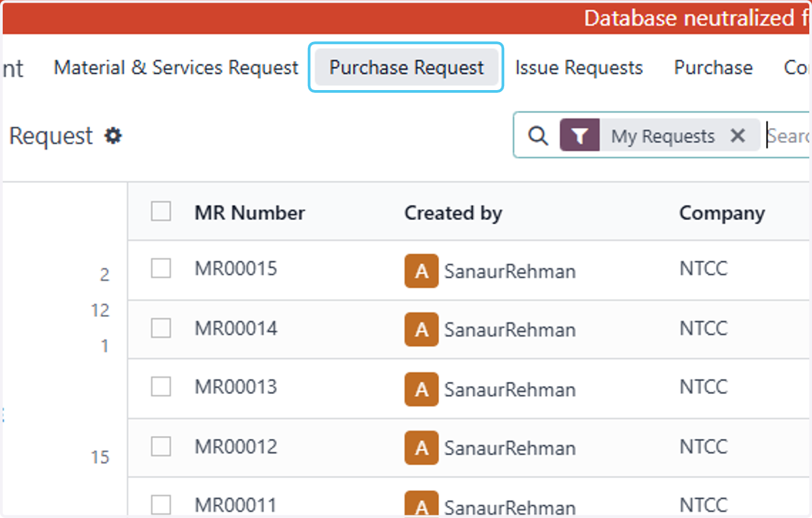Click SanaurRehman name in MR00014 row
This screenshot has height=518, width=812.
pos(510,330)
